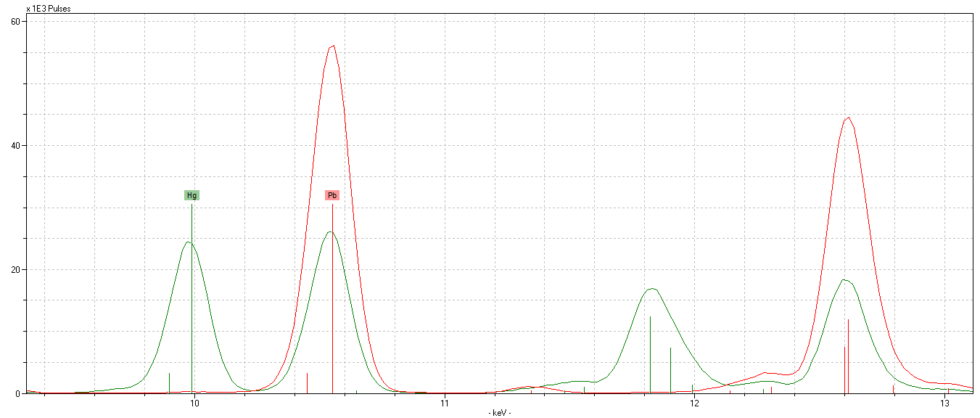Click the y-axis tick label 40
980x418 pixels.
pos(15,145)
